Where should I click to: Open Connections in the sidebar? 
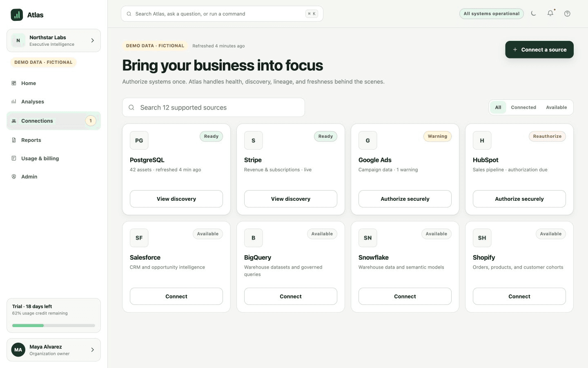53,121
